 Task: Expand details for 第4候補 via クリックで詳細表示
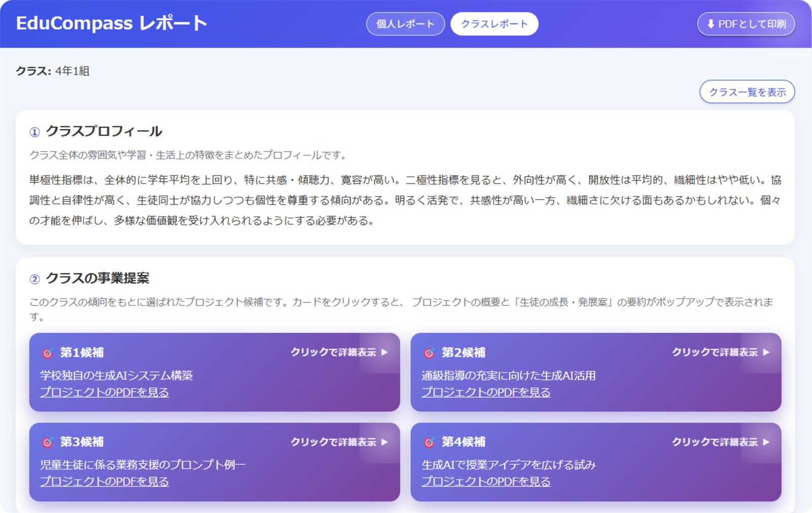point(721,442)
